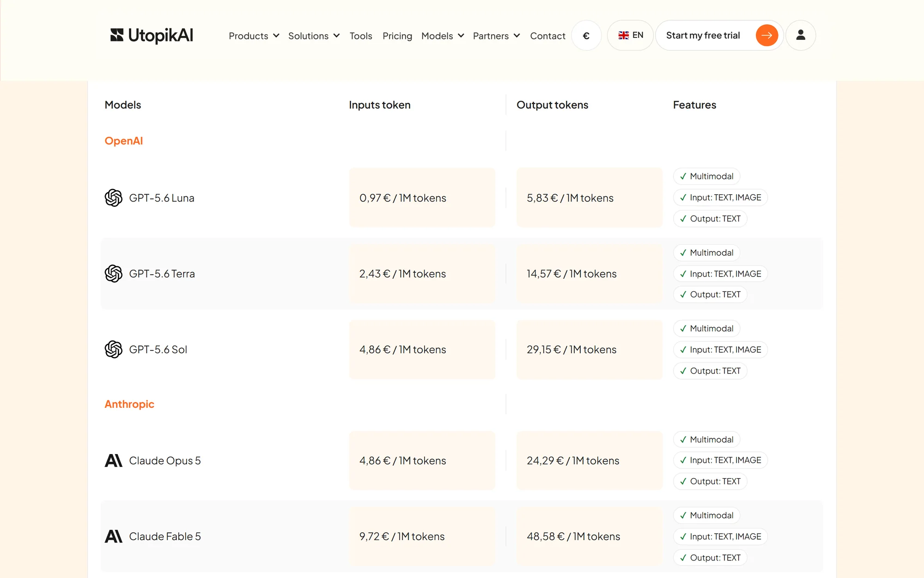Click the Claude Opus 5 model name
Image resolution: width=924 pixels, height=578 pixels.
pyautogui.click(x=165, y=461)
